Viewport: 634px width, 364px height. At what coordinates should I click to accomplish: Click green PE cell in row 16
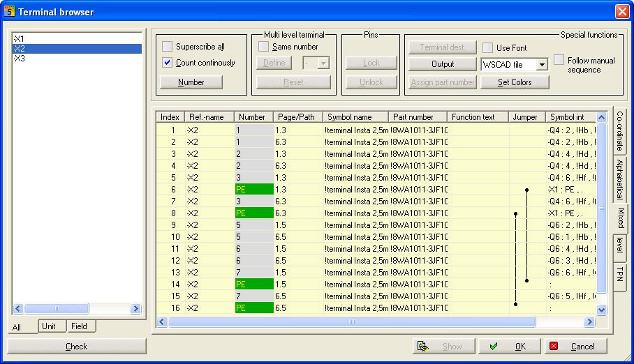coord(254,308)
